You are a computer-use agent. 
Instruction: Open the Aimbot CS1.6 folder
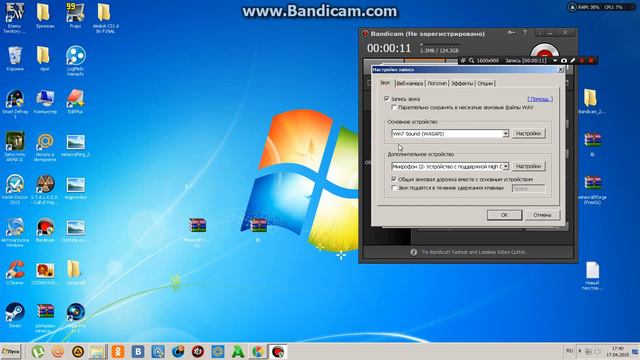tap(105, 18)
